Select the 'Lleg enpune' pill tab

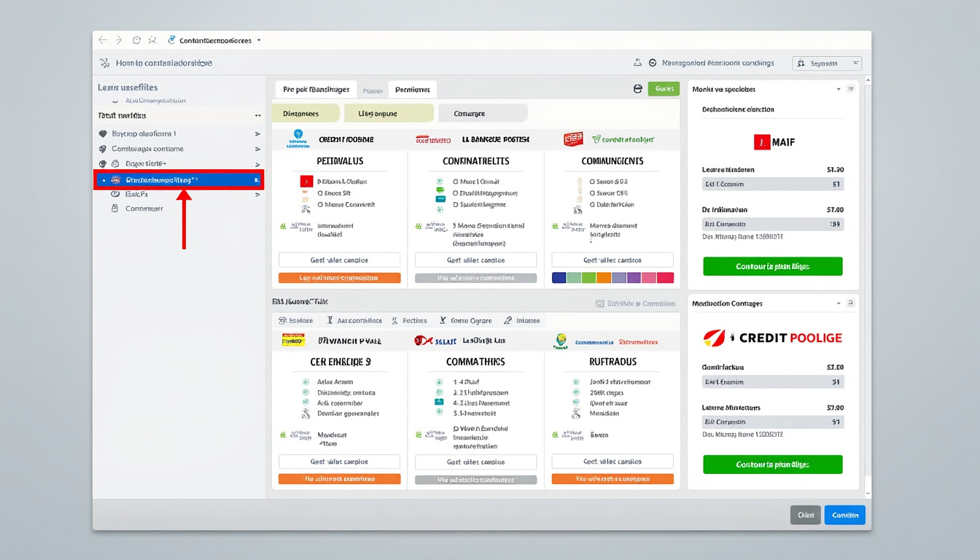[389, 113]
